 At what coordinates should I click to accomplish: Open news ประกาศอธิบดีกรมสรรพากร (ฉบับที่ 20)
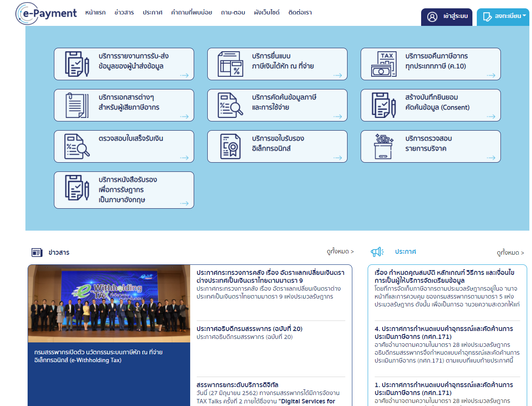[x=249, y=329]
